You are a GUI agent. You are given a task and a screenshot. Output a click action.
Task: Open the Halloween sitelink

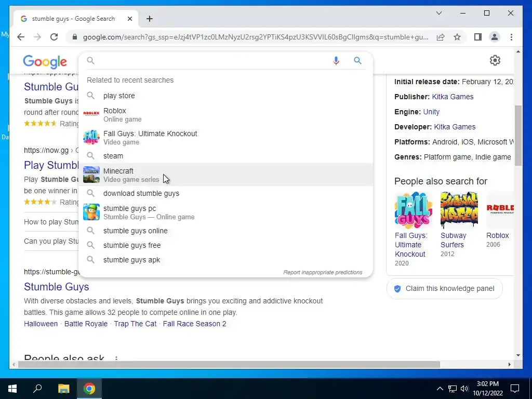(41, 324)
